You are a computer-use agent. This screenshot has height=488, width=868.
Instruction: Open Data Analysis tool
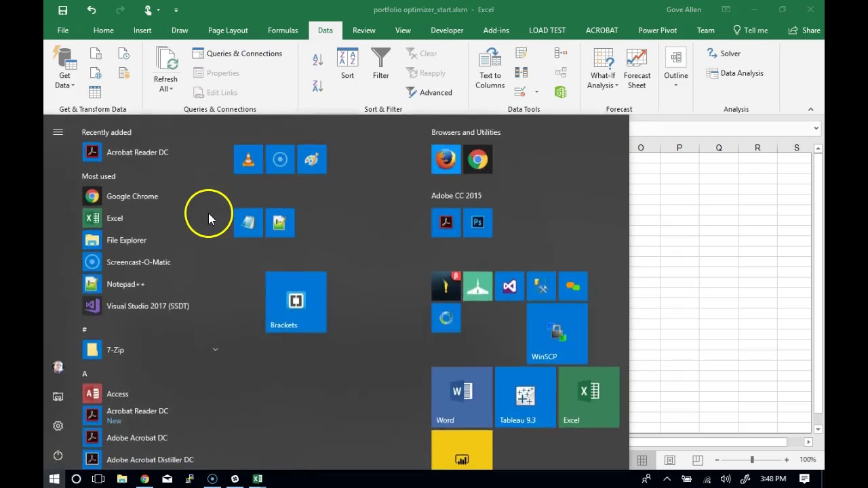(x=735, y=73)
